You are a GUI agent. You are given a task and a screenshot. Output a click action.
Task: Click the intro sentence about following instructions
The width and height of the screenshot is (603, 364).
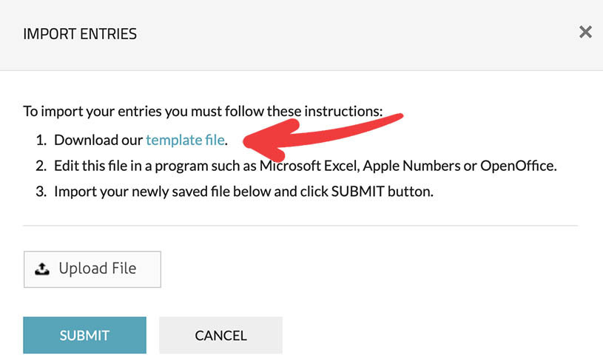203,112
